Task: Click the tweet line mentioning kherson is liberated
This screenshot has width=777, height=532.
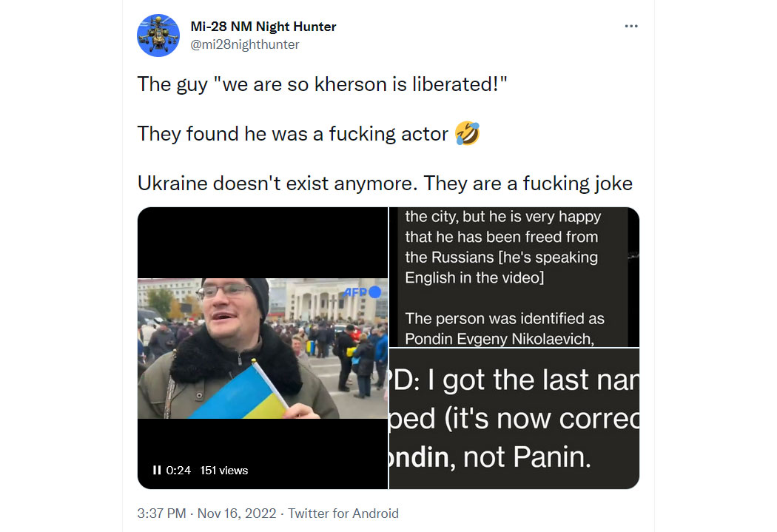Action: coord(322,84)
